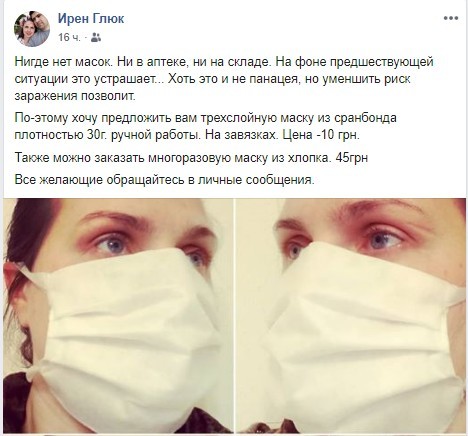Open the three-dot post options menu
The width and height of the screenshot is (468, 436).
pyautogui.click(x=450, y=19)
